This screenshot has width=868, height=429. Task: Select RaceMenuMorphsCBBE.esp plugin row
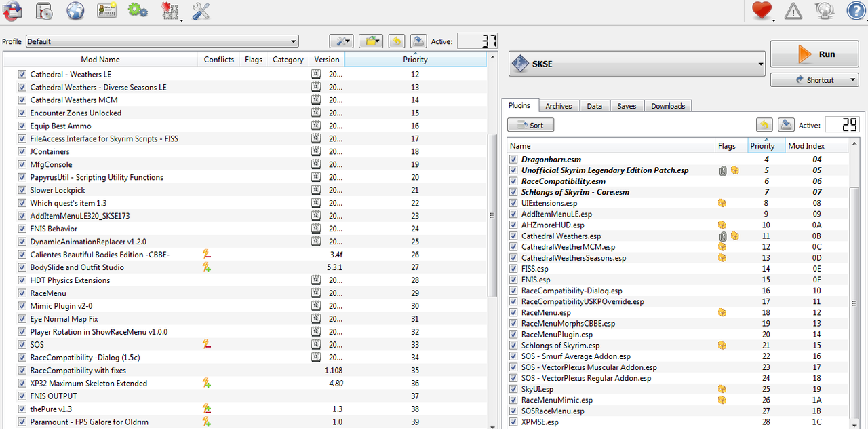pos(678,324)
